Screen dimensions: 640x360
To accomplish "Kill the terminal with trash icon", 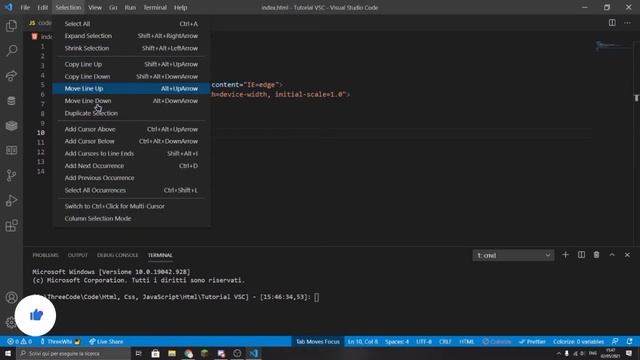I will [596, 255].
